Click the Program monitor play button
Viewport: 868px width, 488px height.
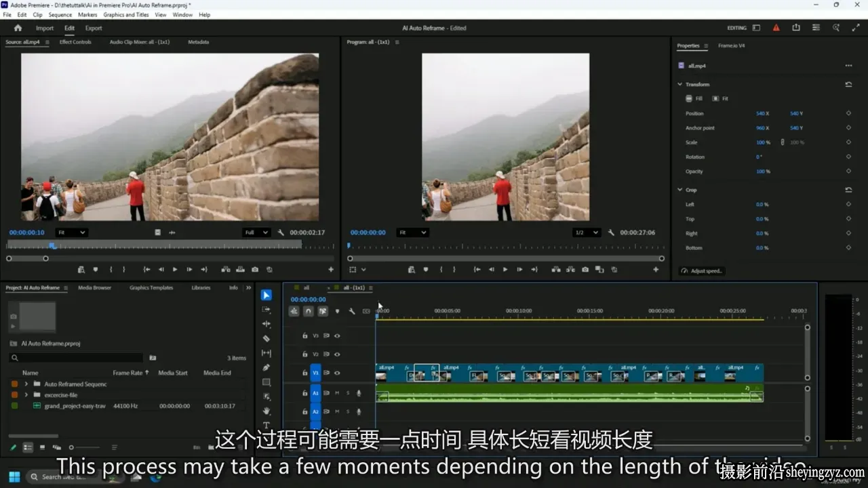pyautogui.click(x=505, y=269)
